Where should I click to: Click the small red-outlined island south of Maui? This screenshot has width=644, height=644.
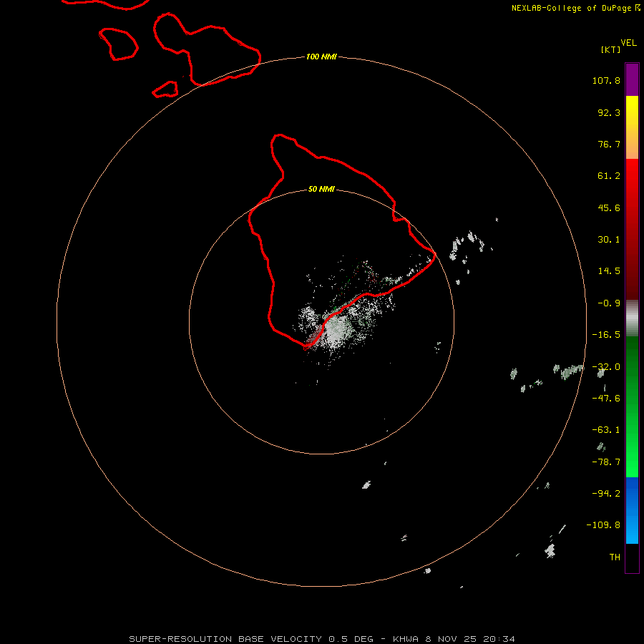165,89
